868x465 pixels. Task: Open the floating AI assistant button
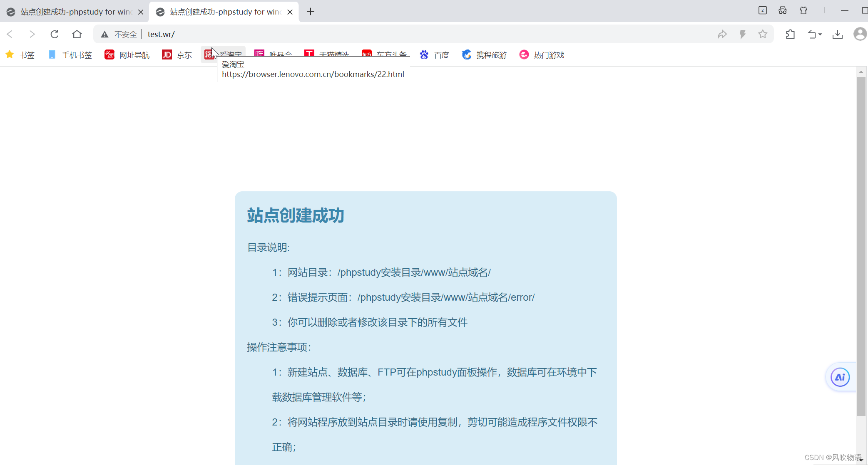tap(840, 377)
